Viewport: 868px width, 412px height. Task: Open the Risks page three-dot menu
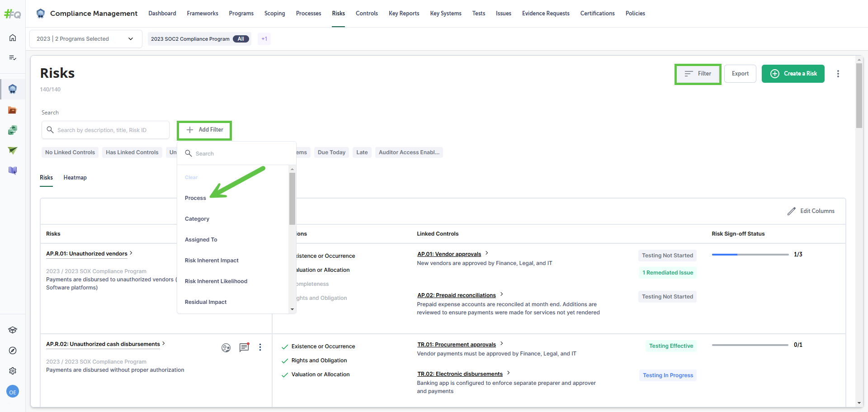[838, 74]
